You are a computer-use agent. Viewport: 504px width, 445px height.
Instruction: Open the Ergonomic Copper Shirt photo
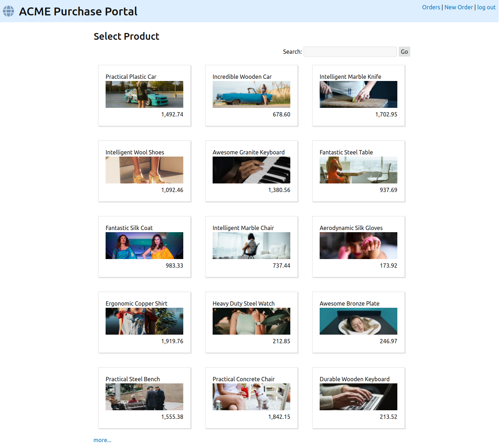(144, 321)
